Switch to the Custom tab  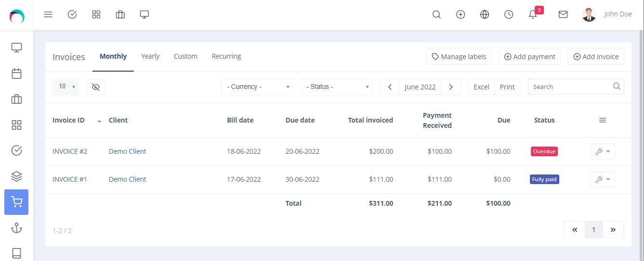tap(185, 56)
